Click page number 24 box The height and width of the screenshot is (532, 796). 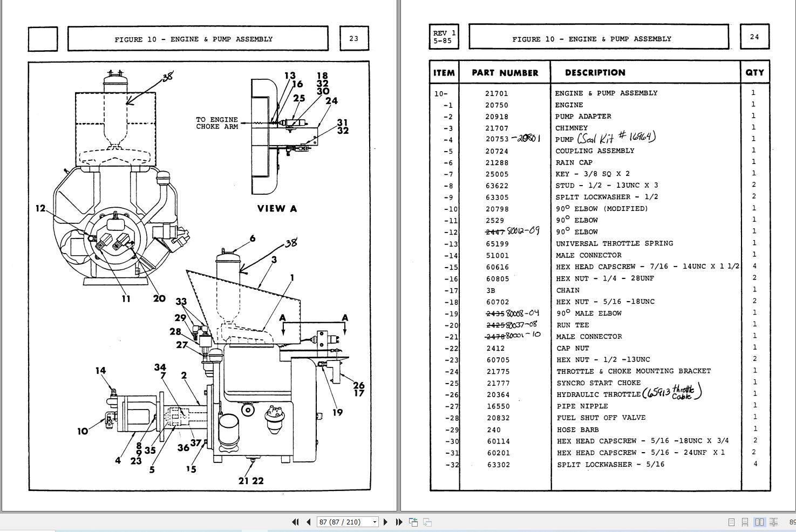(754, 37)
